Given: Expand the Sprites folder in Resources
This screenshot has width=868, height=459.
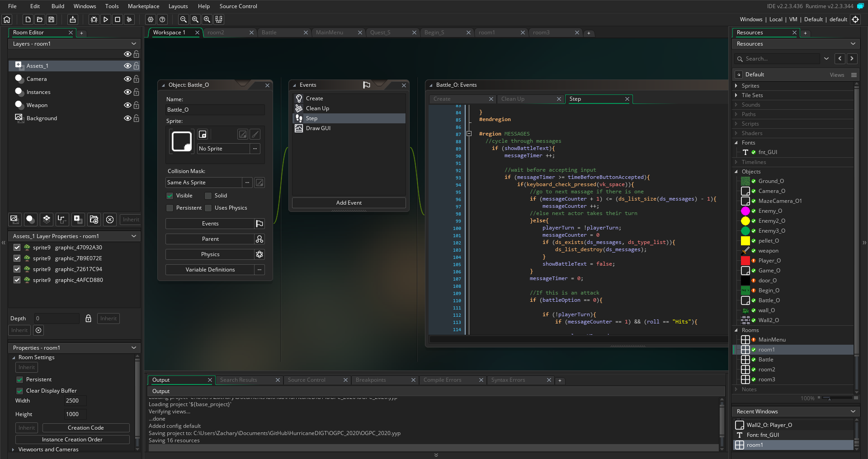Looking at the screenshot, I should click(736, 86).
